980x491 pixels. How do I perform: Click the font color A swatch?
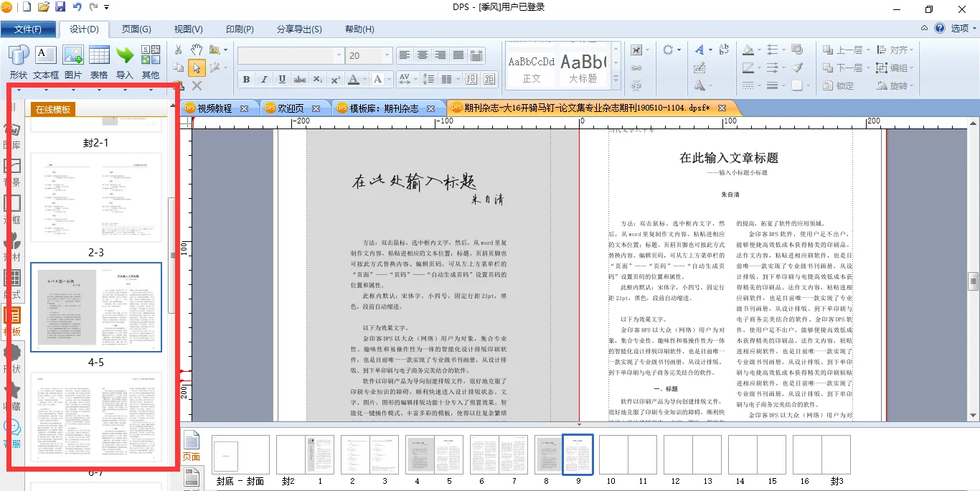coord(353,80)
